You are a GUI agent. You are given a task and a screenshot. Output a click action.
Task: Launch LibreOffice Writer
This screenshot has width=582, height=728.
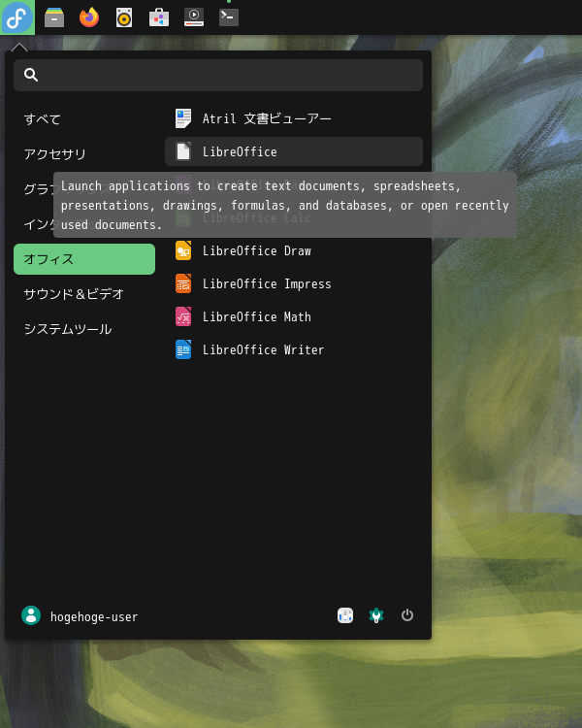click(294, 349)
